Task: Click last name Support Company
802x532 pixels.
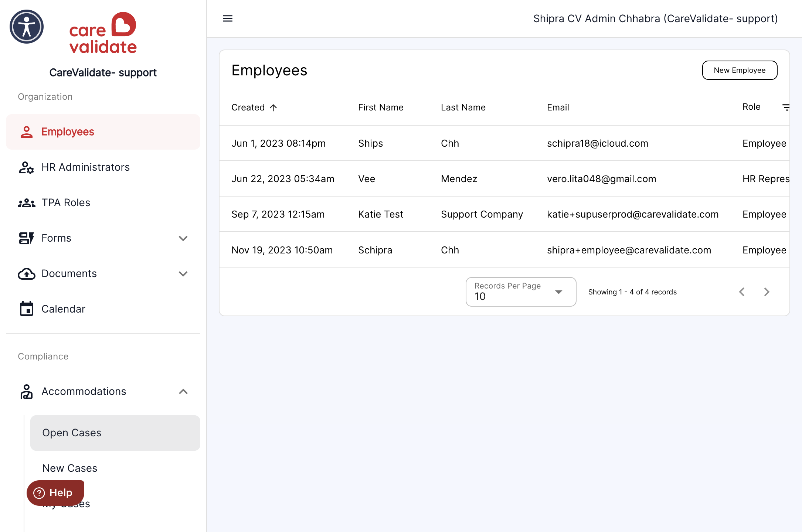Action: [x=482, y=214]
